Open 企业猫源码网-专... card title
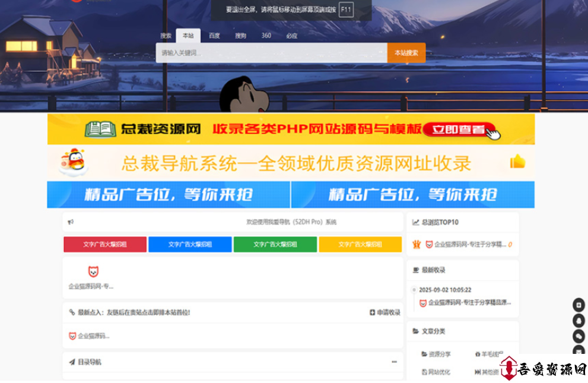 tap(91, 287)
